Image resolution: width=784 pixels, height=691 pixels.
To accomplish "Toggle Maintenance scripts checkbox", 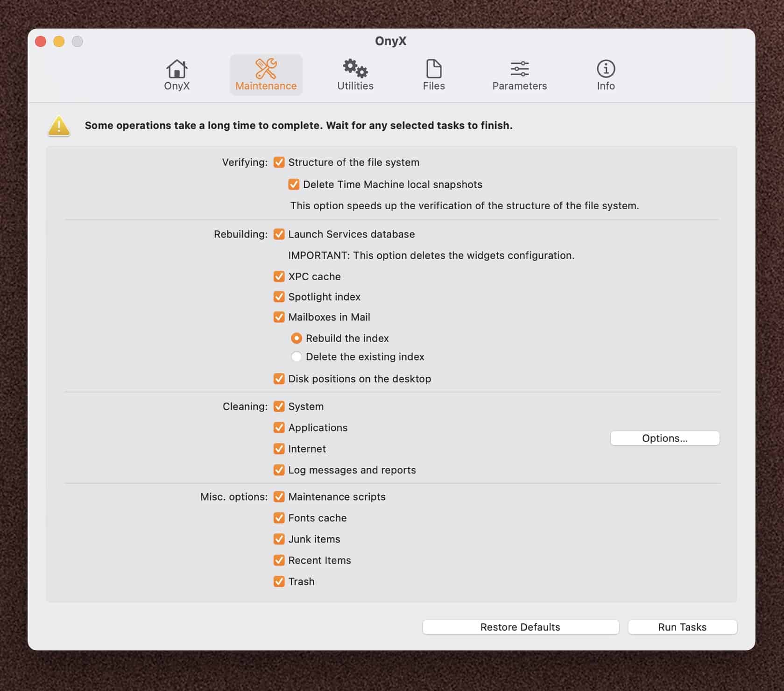I will point(279,497).
